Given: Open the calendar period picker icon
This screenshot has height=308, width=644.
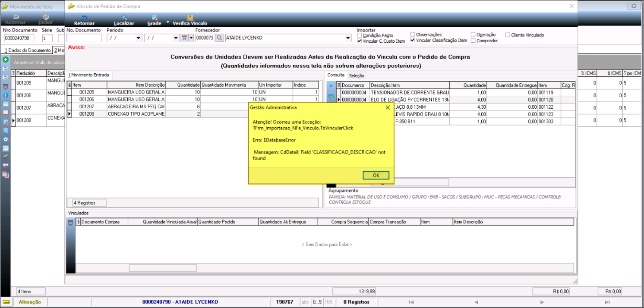Looking at the screenshot, I should [184, 38].
